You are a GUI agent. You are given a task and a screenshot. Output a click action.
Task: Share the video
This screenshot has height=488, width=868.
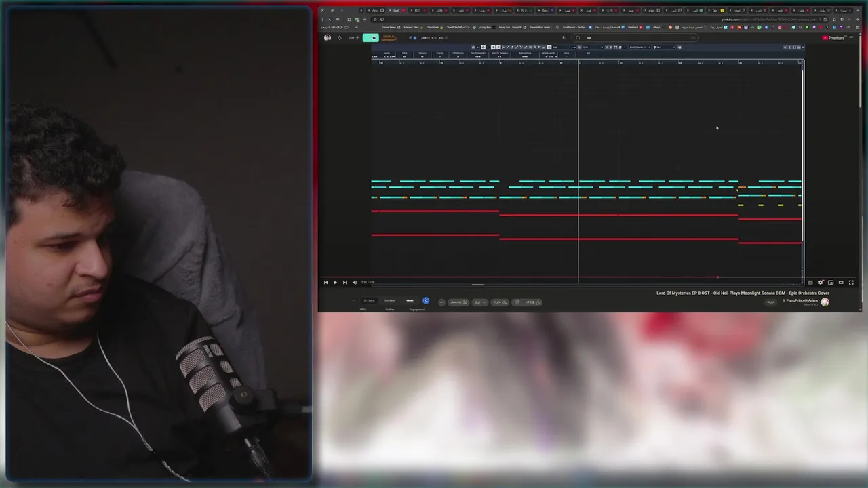[x=499, y=302]
